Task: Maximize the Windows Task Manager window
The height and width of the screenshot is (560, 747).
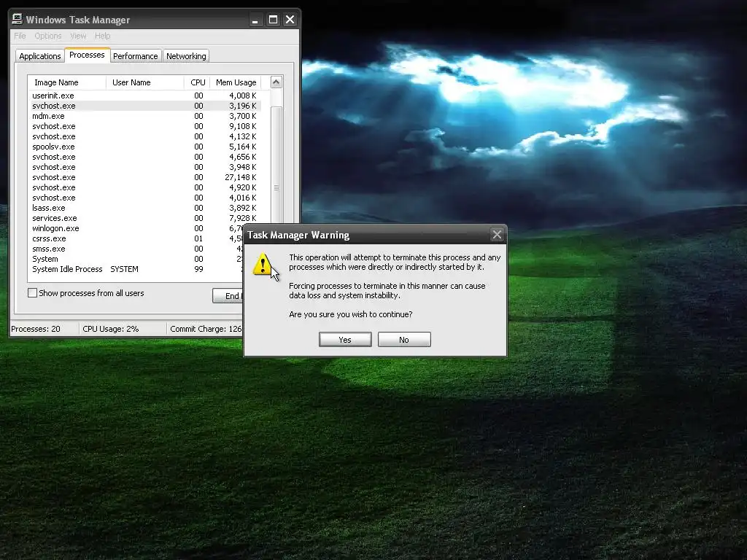Action: (x=273, y=20)
